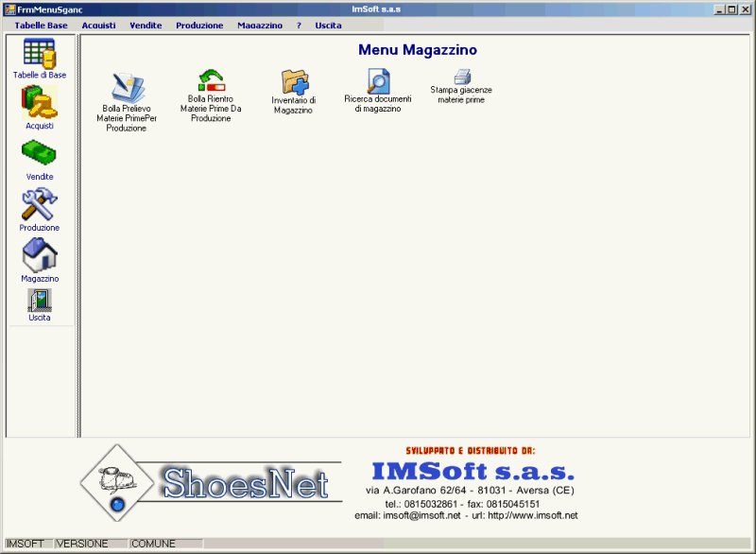Click the email and url contact line
The height and width of the screenshot is (554, 756).
click(x=466, y=515)
